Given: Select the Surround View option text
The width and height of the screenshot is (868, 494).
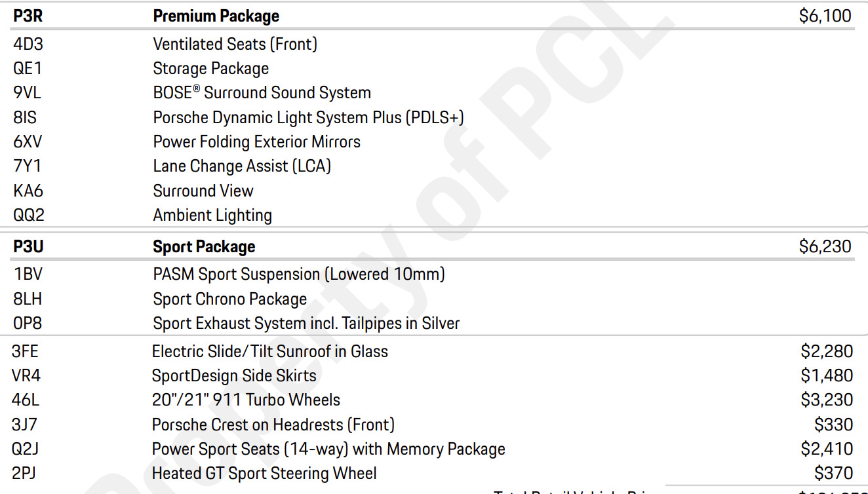Looking at the screenshot, I should point(203,191).
